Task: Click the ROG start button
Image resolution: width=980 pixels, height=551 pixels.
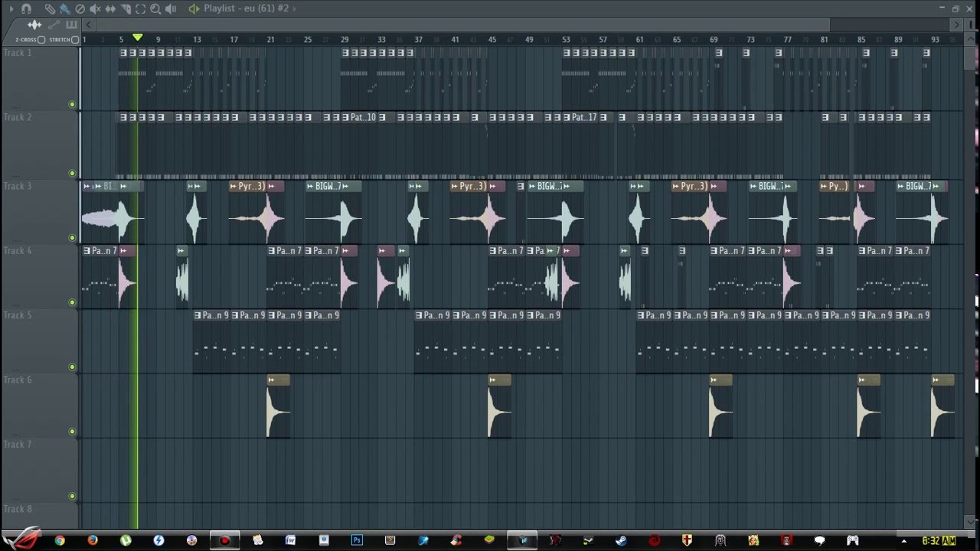Action: pos(21,539)
